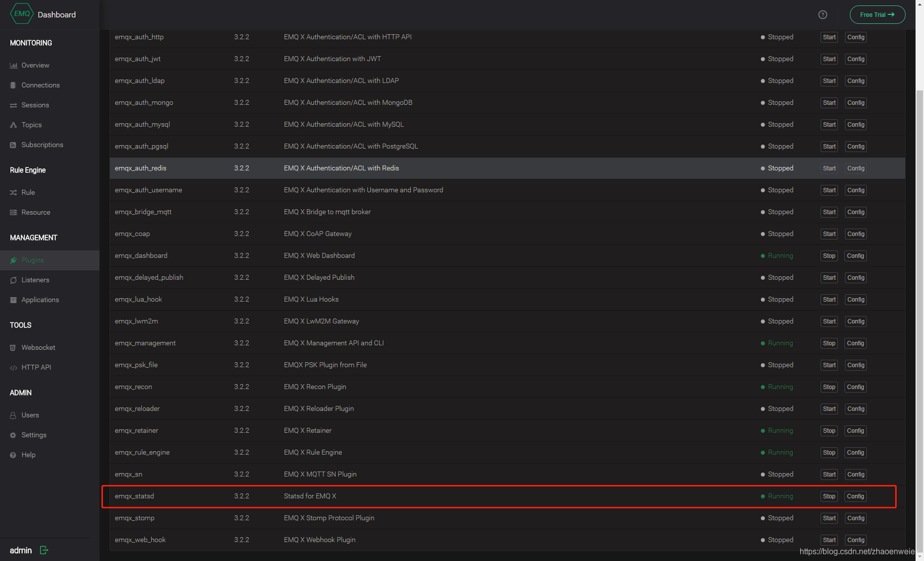
Task: Start the emqx_auth_ldap plugin
Action: pyautogui.click(x=829, y=81)
